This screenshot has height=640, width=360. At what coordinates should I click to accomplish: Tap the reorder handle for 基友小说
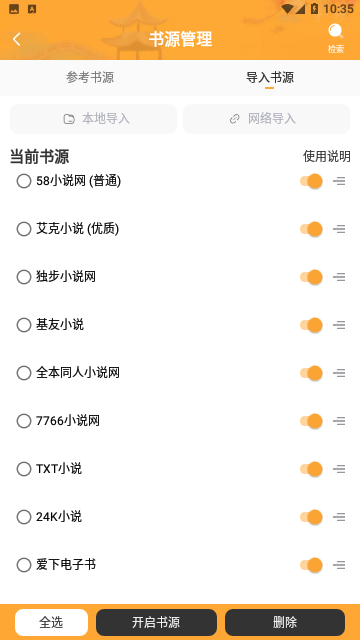coord(339,325)
